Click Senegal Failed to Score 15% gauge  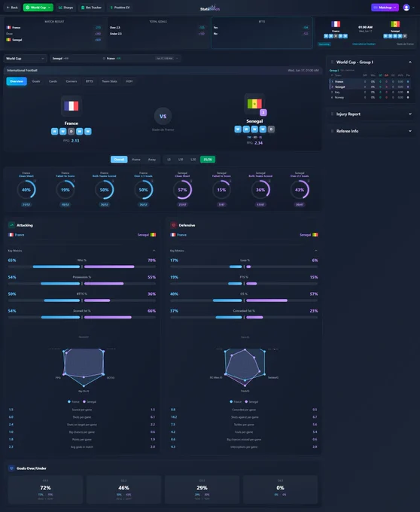click(221, 190)
